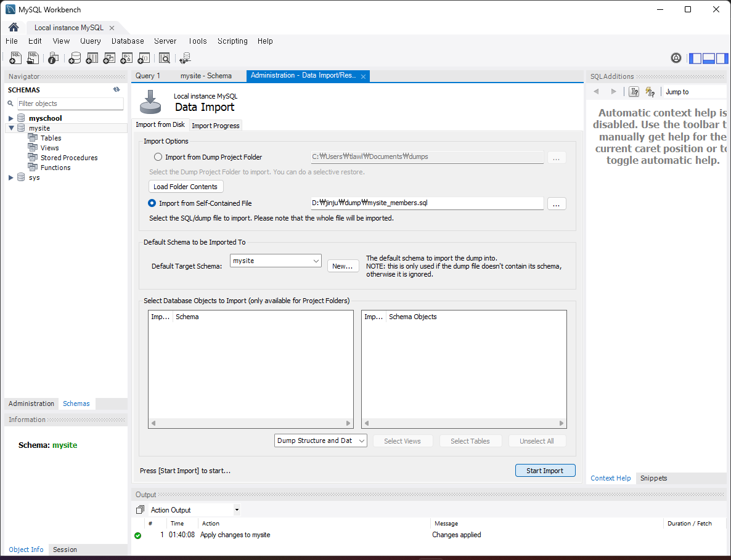The height and width of the screenshot is (560, 731).
Task: Refresh the schemas list
Action: pyautogui.click(x=116, y=89)
